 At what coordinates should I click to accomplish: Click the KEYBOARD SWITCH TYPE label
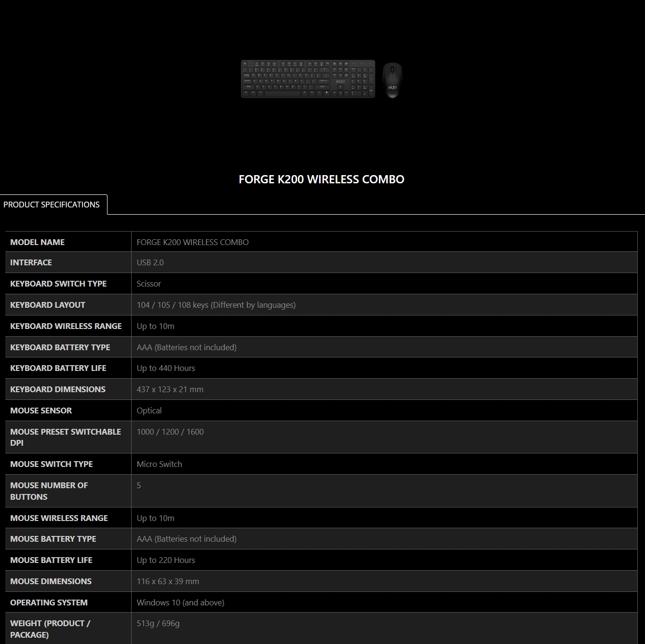pos(58,284)
